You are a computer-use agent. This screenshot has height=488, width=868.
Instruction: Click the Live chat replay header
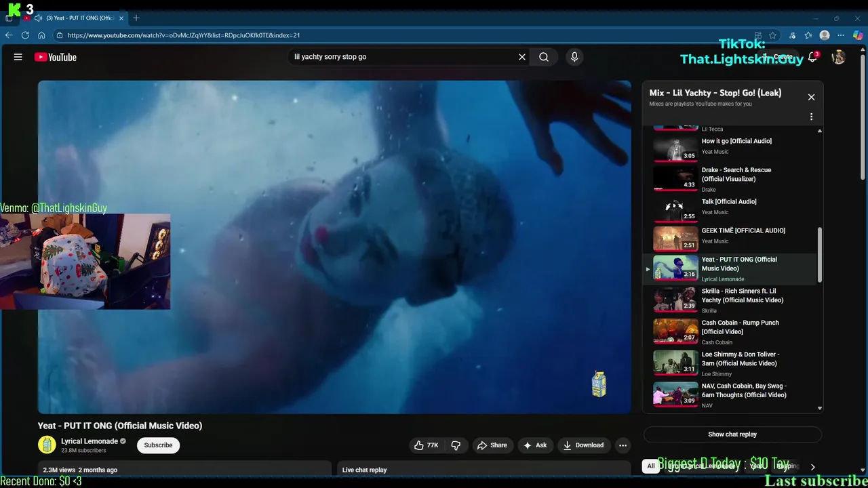pyautogui.click(x=364, y=470)
